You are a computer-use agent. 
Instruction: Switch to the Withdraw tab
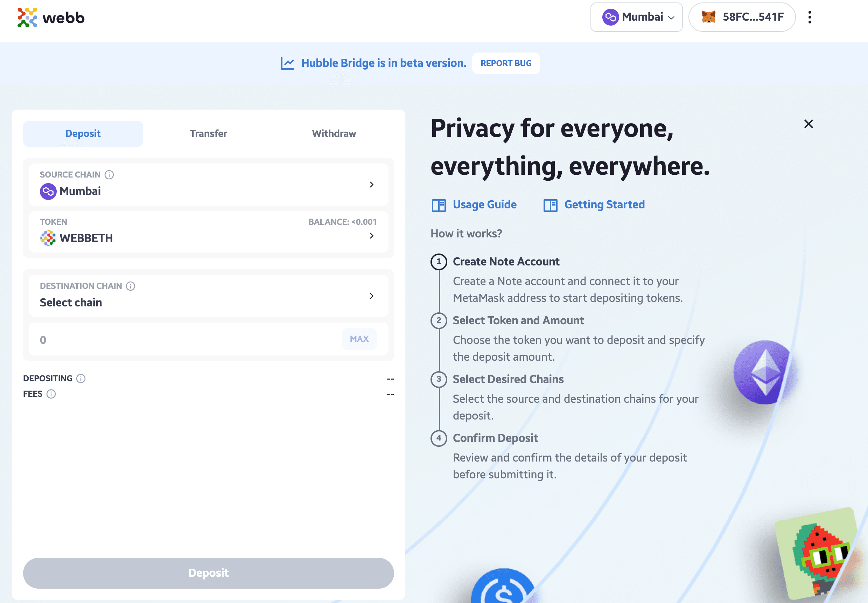click(334, 133)
